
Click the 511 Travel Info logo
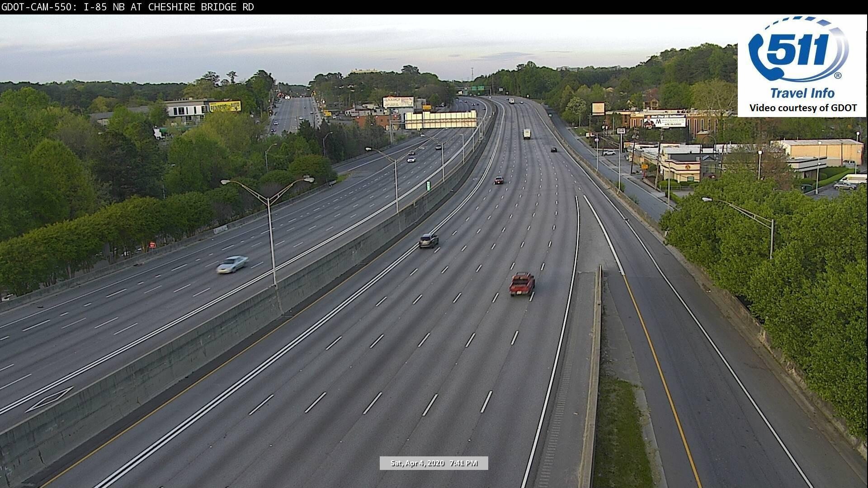coord(798,58)
